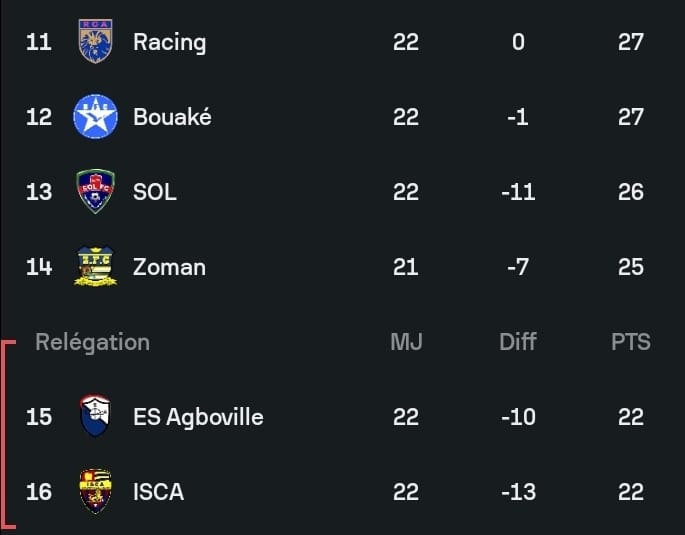This screenshot has height=535, width=685.
Task: Click the PTS column header
Action: 630,342
